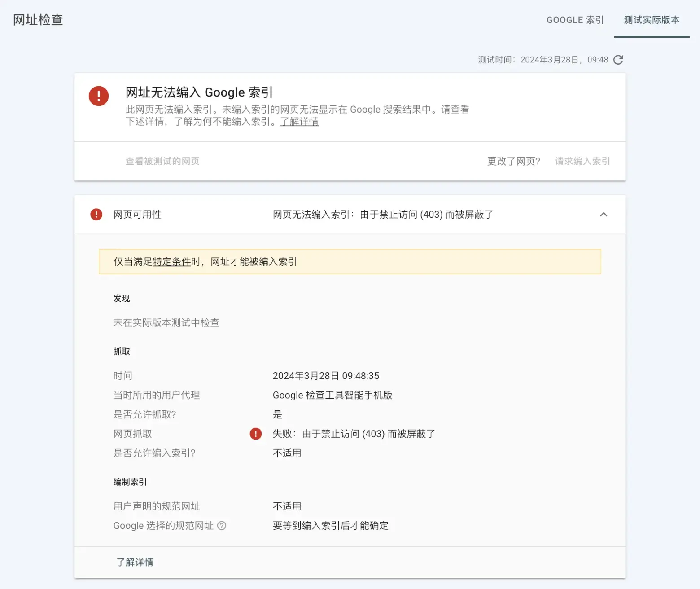This screenshot has height=589, width=700.
Task: Click the red error icon in the 网页抓取 row
Action: click(x=256, y=434)
